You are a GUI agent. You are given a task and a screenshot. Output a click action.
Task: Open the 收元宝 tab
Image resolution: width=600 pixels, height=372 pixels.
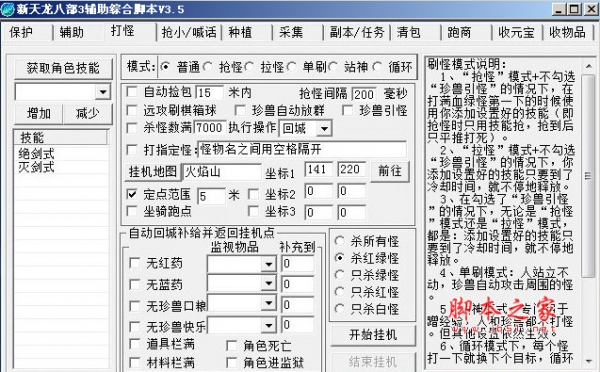pos(517,32)
